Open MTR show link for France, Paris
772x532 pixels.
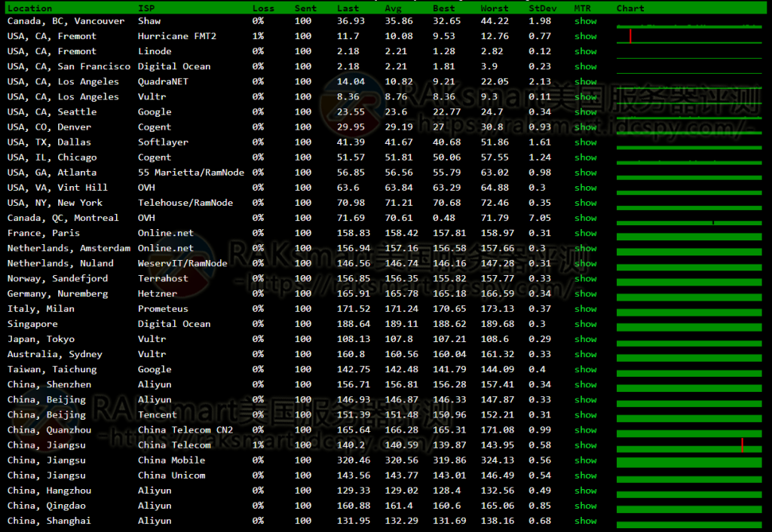coord(585,234)
